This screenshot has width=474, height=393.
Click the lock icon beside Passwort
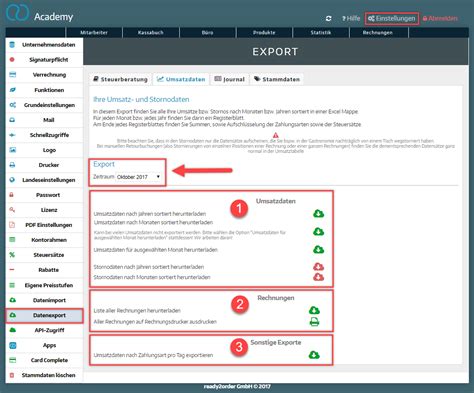12,195
